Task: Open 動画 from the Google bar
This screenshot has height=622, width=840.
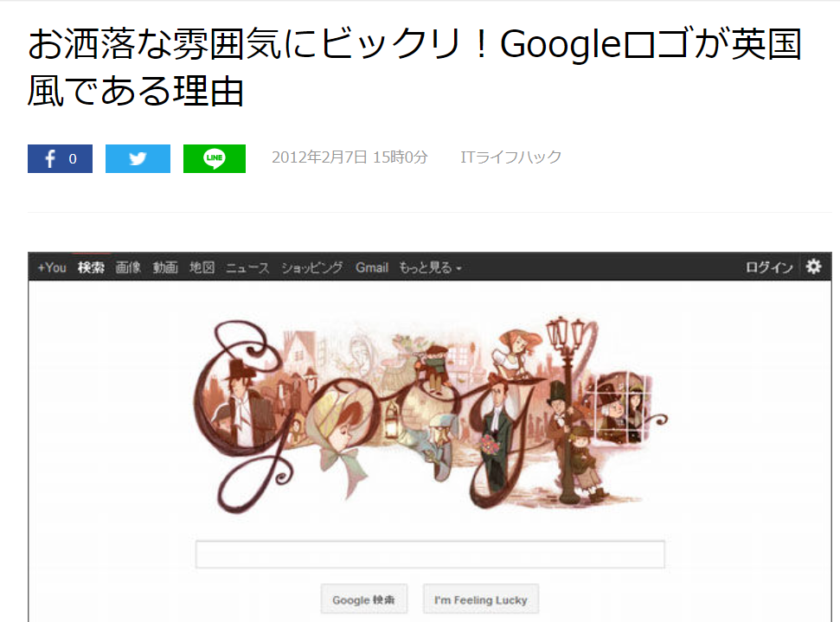Action: pos(165,267)
